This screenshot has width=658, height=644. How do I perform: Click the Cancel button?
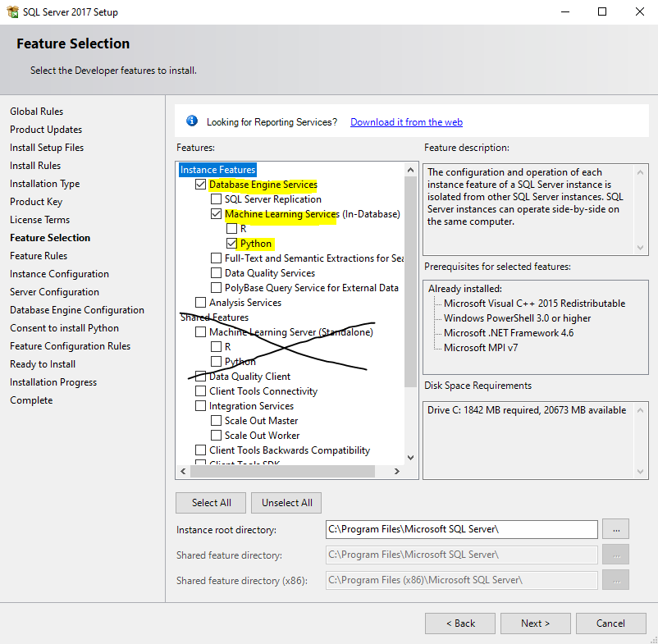611,623
